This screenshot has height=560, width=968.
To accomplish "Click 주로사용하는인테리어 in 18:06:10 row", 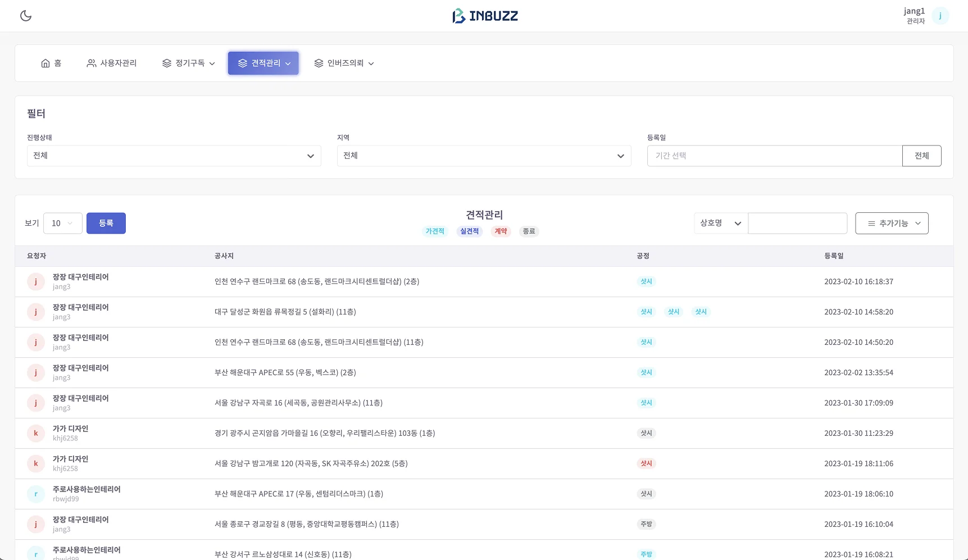I will click(x=87, y=489).
